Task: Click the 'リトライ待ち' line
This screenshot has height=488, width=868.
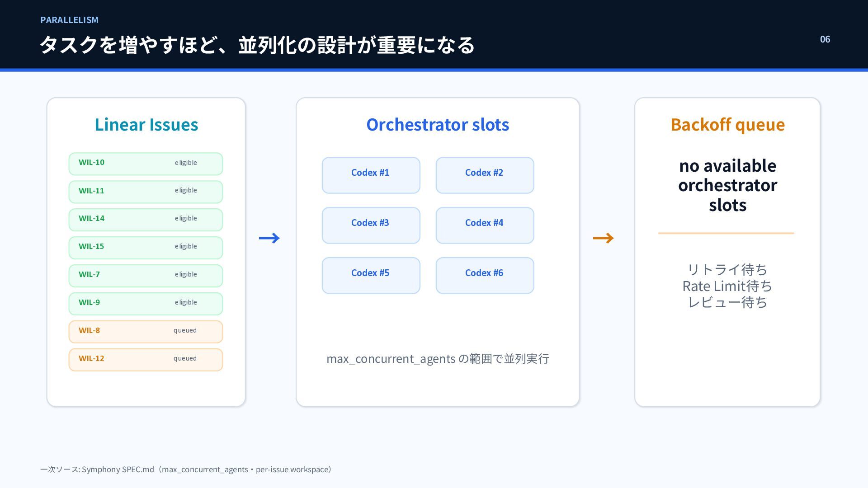Action: pyautogui.click(x=727, y=270)
